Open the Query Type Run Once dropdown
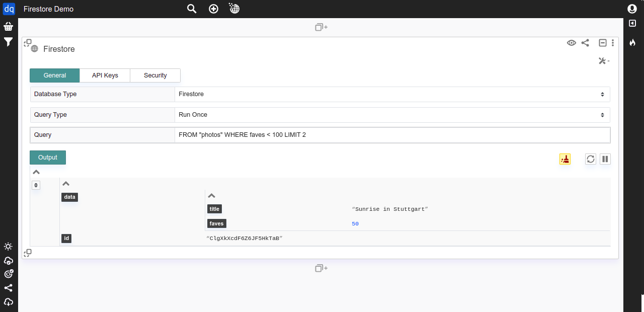The height and width of the screenshot is (312, 644). 392,115
